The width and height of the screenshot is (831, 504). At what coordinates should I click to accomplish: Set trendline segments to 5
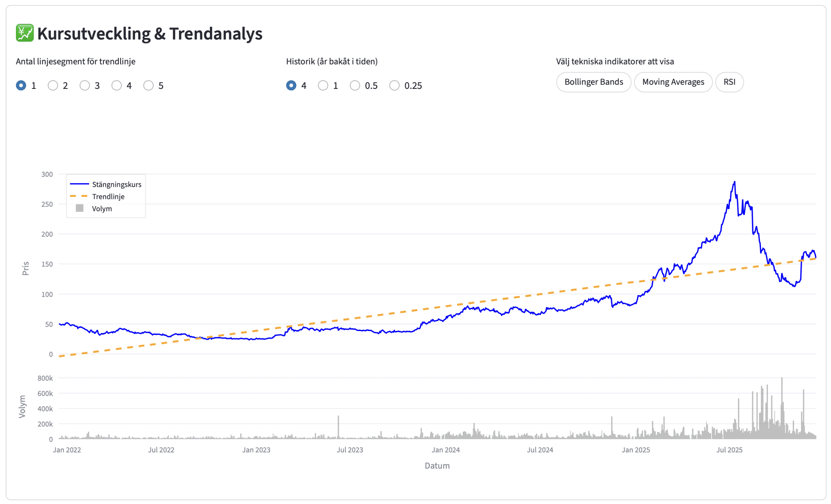pyautogui.click(x=148, y=86)
